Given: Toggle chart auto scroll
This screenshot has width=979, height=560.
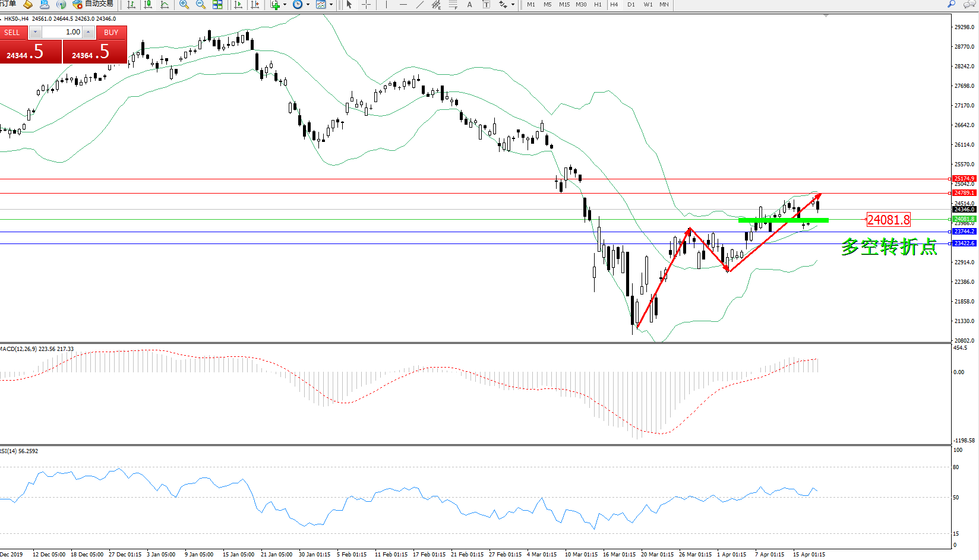Looking at the screenshot, I should 238,4.
